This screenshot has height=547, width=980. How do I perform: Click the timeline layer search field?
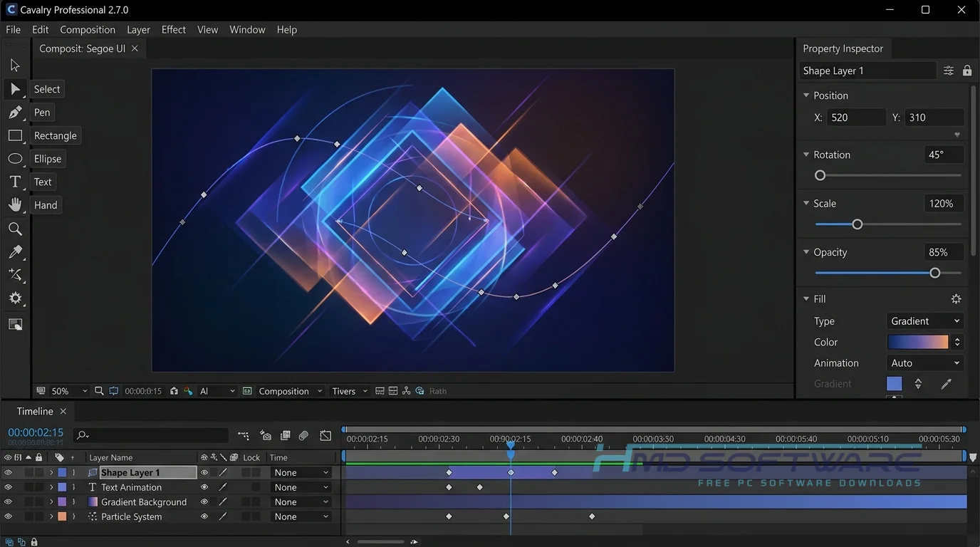(151, 435)
